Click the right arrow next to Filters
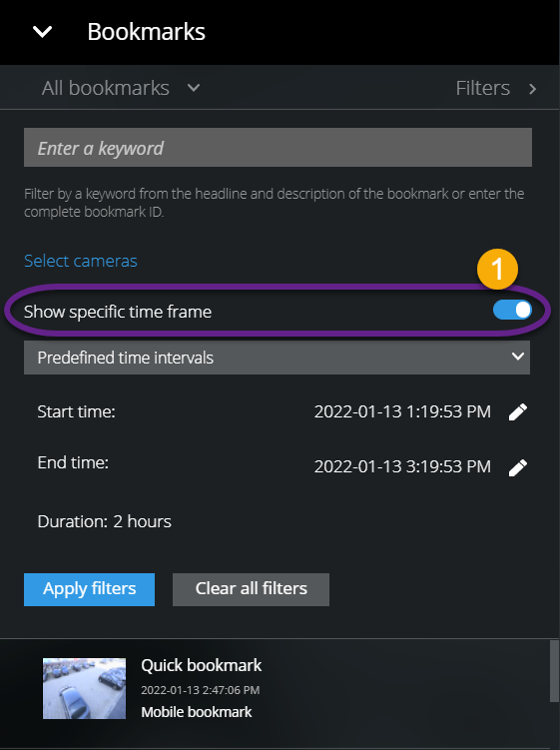Viewport: 560px width, 750px height. coord(532,89)
